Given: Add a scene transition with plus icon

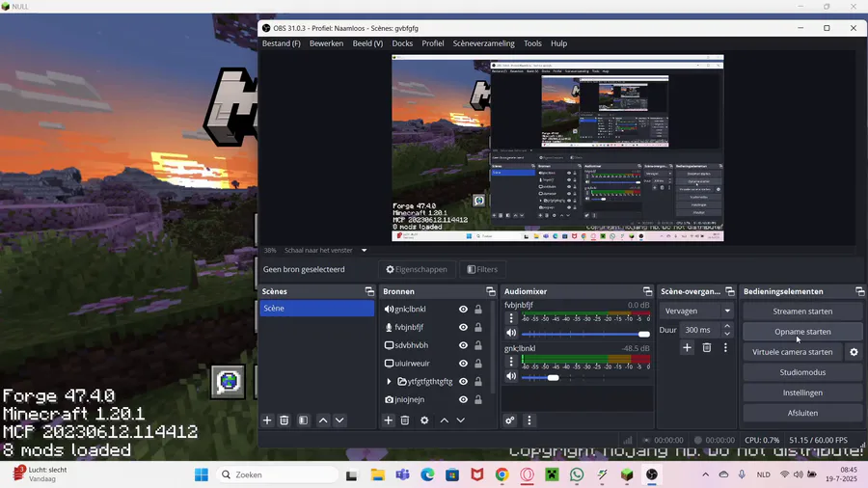Looking at the screenshot, I should 687,347.
